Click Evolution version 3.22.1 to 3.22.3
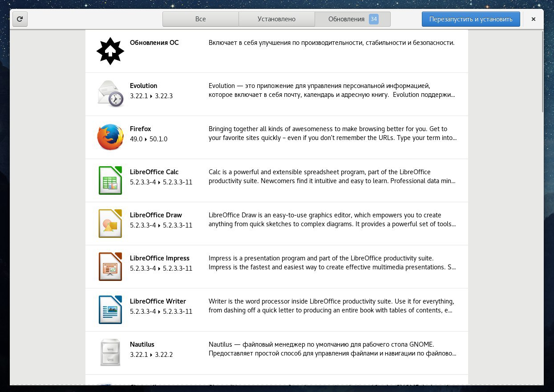The image size is (554, 392). tap(151, 96)
